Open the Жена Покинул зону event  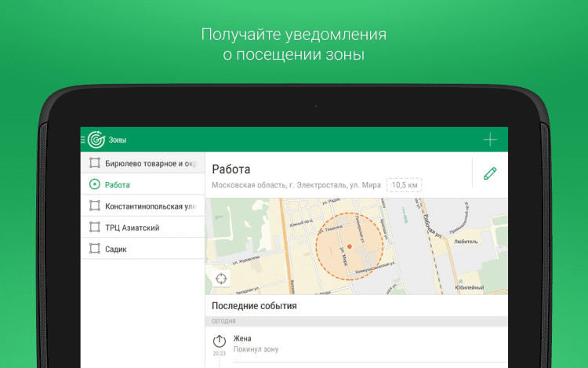357,344
